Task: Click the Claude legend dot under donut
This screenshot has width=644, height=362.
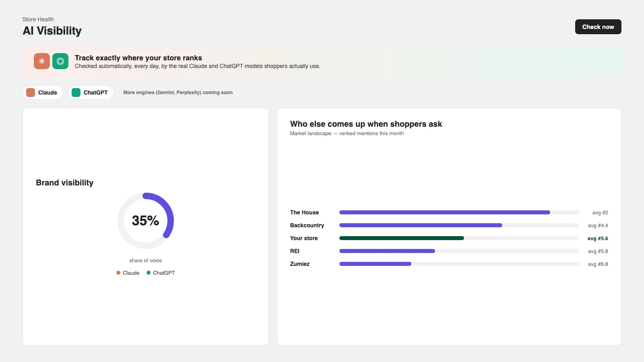Action: point(118,273)
